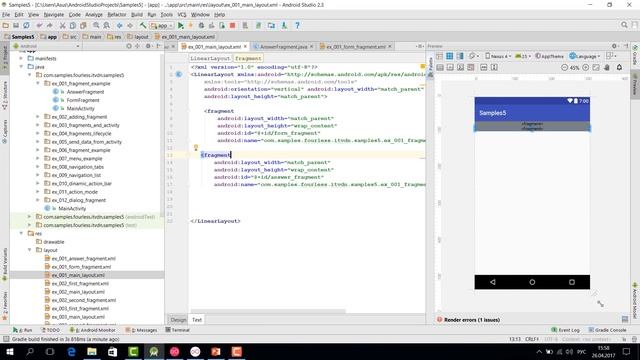Open the Build menu

pos(137,15)
